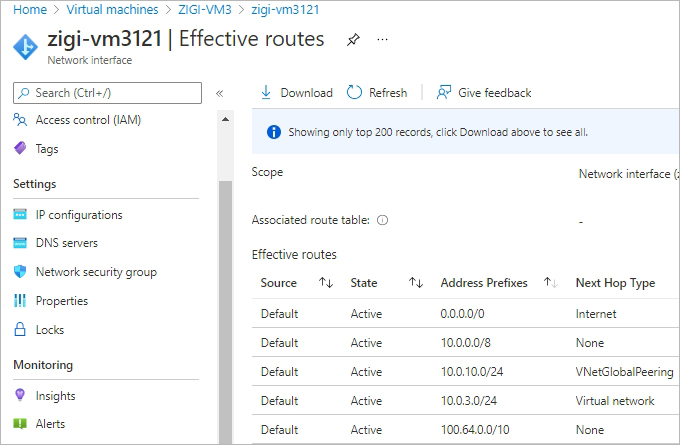
Task: Open Insights under Monitoring
Action: (x=56, y=396)
